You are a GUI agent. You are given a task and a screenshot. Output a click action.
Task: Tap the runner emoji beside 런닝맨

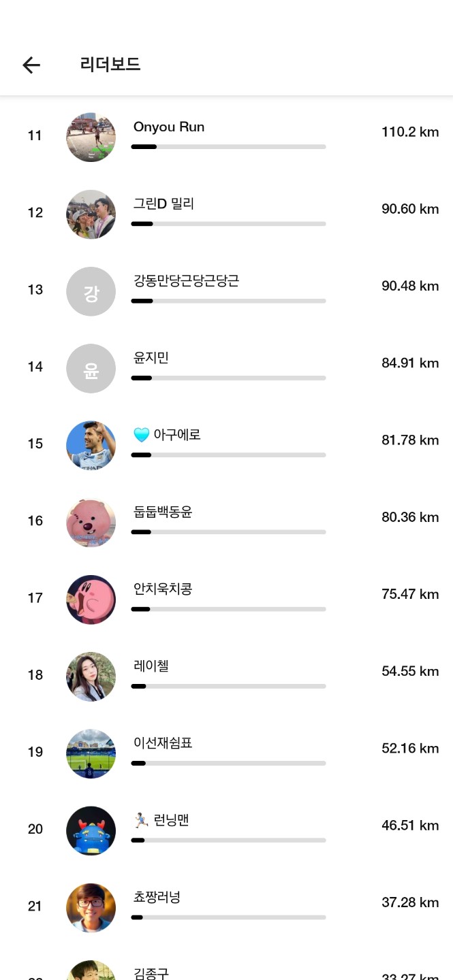pos(141,820)
